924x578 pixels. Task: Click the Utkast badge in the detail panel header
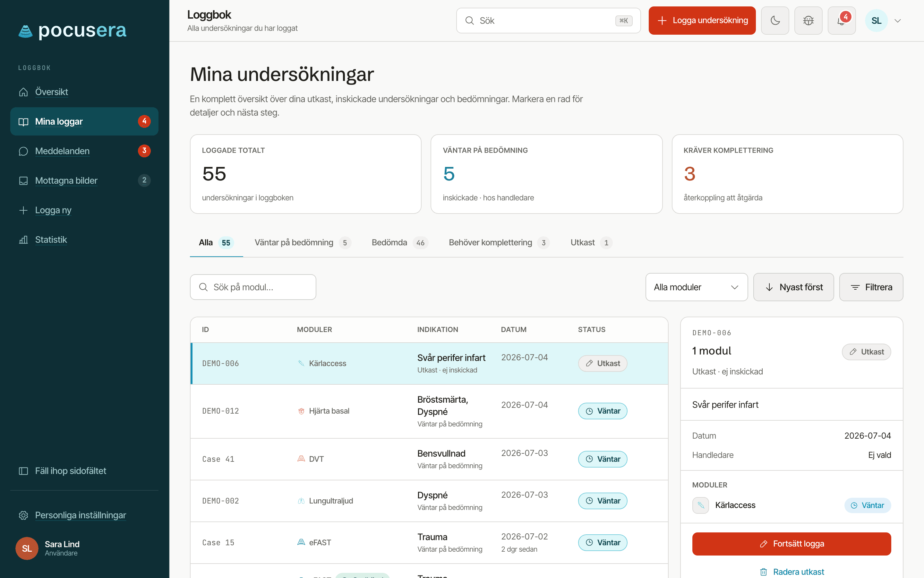click(866, 352)
